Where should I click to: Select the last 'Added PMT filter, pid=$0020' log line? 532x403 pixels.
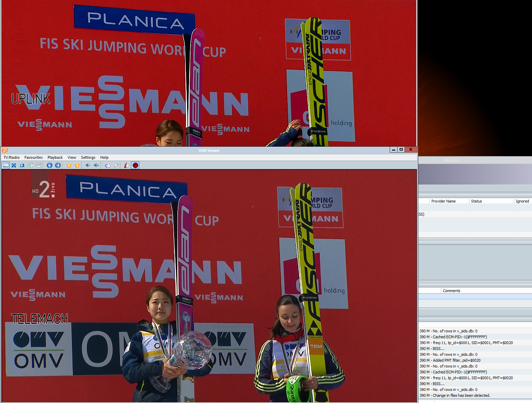[x=475, y=360]
